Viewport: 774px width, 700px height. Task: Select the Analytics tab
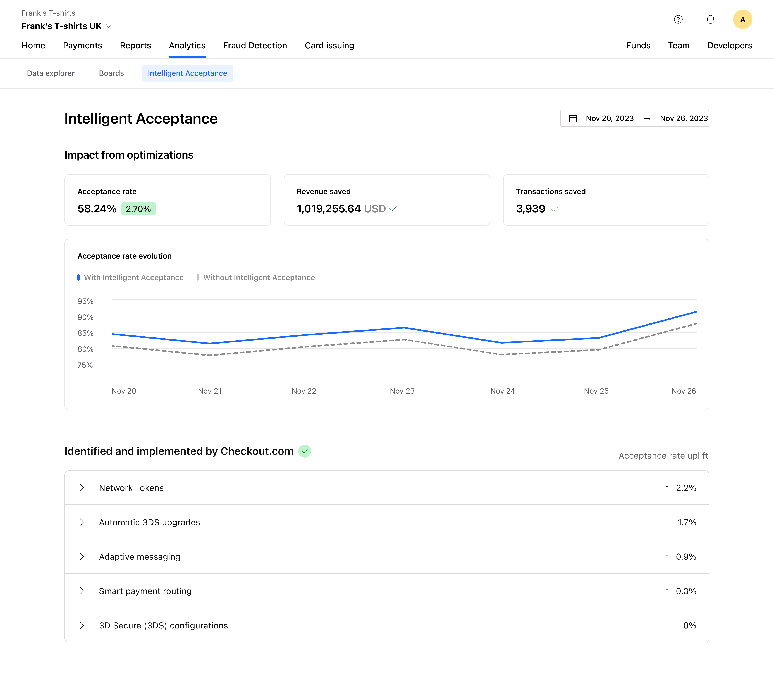coord(187,45)
